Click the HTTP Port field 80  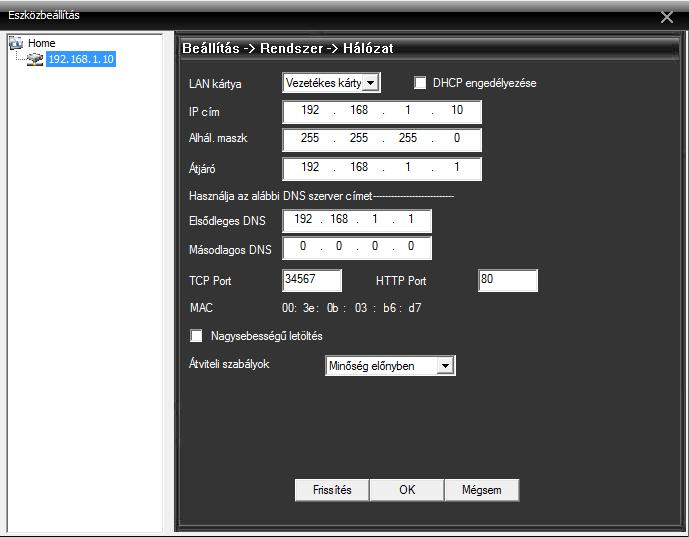[508, 280]
